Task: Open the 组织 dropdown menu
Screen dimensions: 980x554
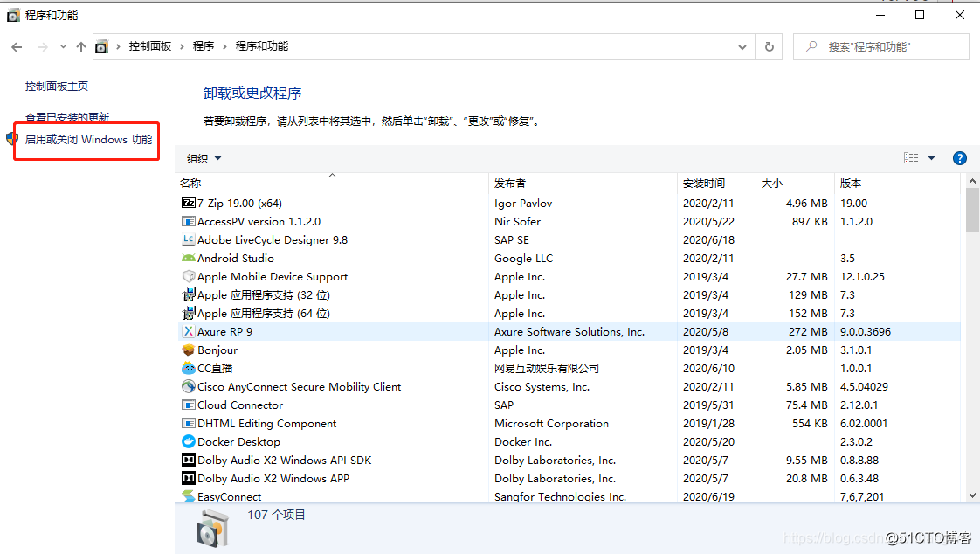Action: (204, 158)
